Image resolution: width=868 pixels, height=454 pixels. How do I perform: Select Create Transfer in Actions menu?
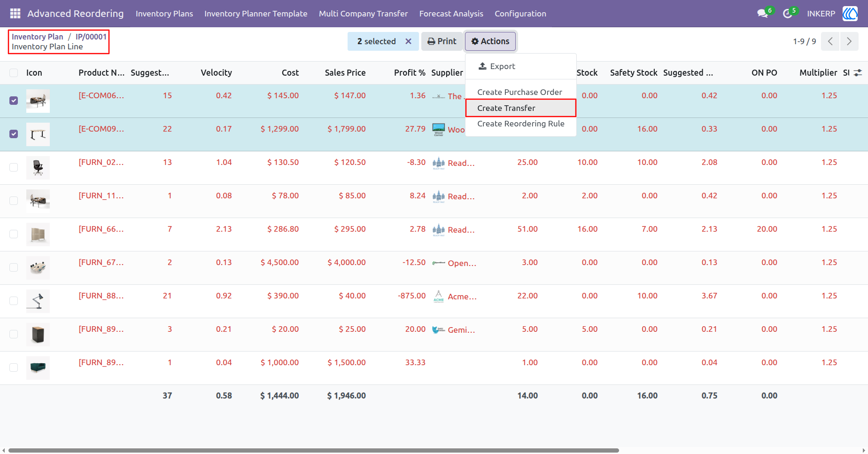(x=520, y=108)
